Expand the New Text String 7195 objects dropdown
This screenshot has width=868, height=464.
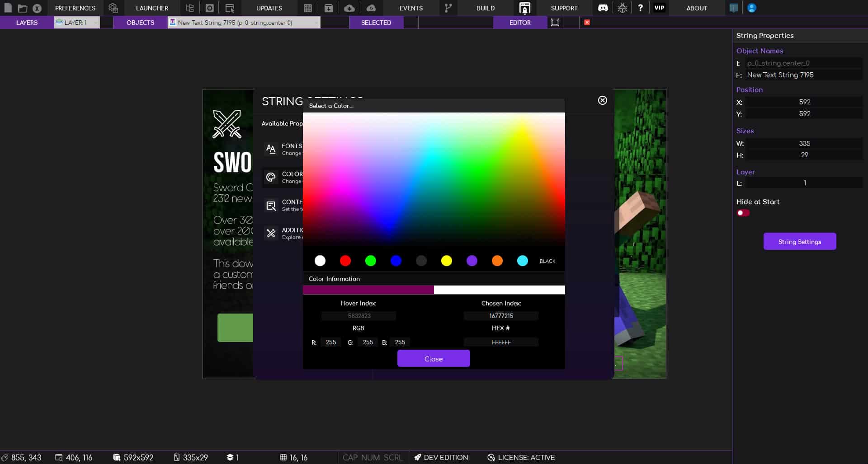316,22
